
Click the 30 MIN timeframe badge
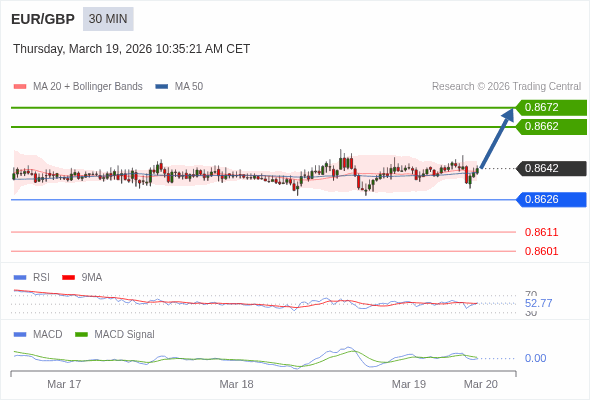[x=108, y=19]
